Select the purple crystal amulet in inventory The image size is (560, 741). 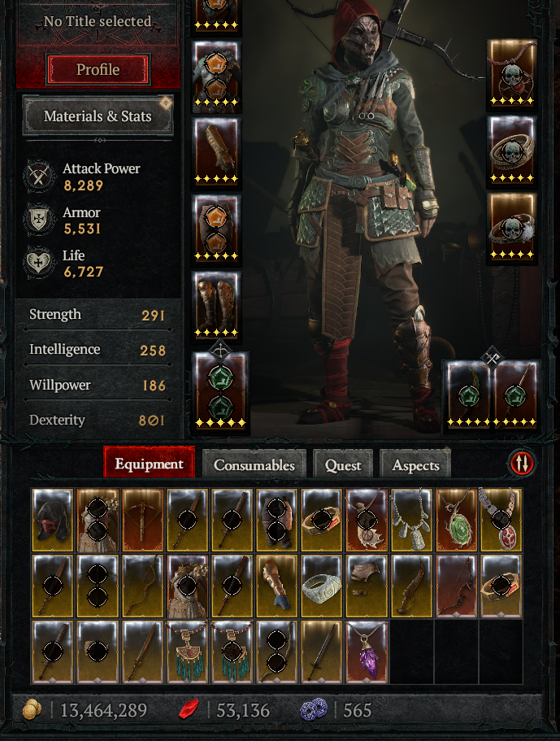[x=367, y=652]
